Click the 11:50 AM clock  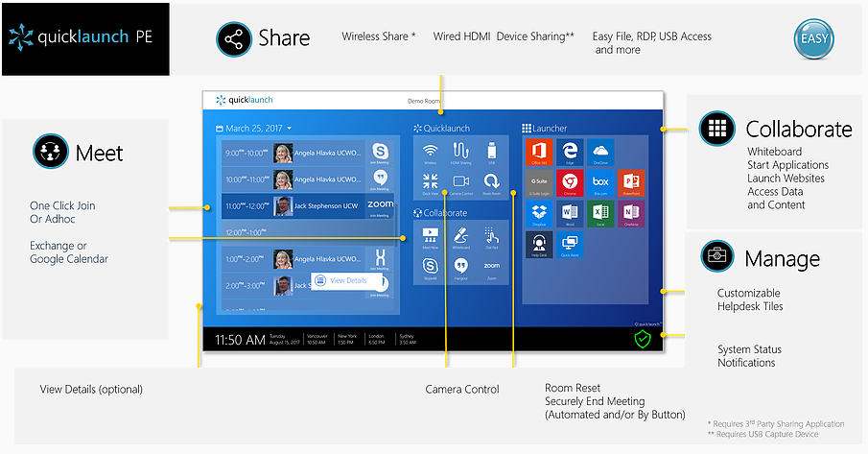pos(240,340)
